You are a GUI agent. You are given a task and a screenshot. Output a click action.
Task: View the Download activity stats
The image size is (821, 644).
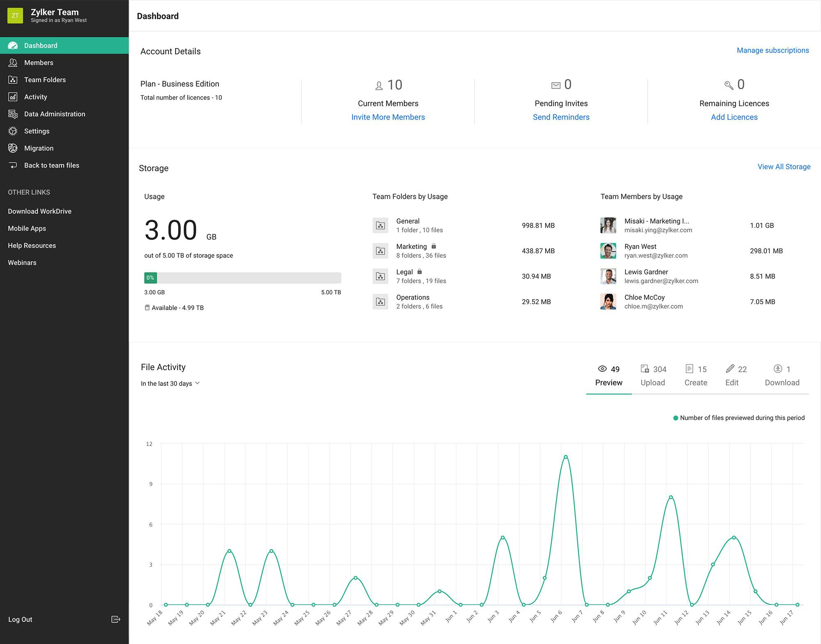pos(781,376)
